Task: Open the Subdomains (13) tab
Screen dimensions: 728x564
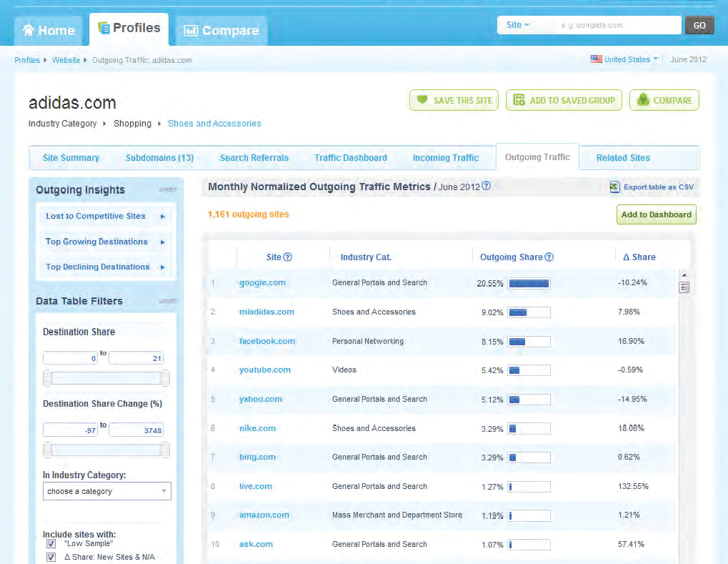Action: click(160, 158)
